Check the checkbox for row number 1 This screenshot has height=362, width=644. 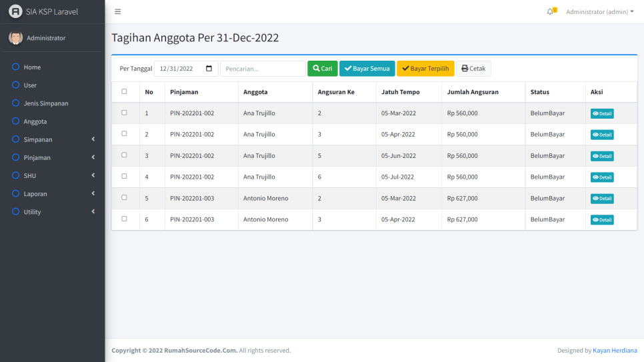124,113
